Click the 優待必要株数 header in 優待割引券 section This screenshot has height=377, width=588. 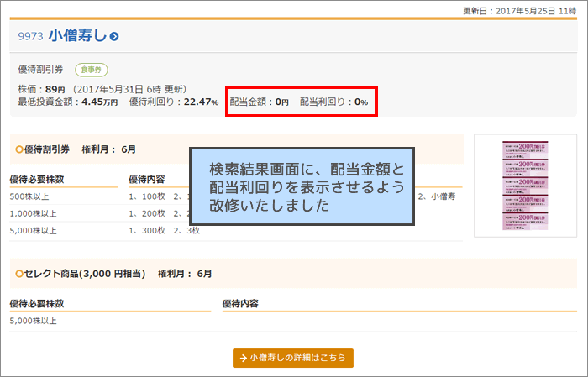pos(37,180)
